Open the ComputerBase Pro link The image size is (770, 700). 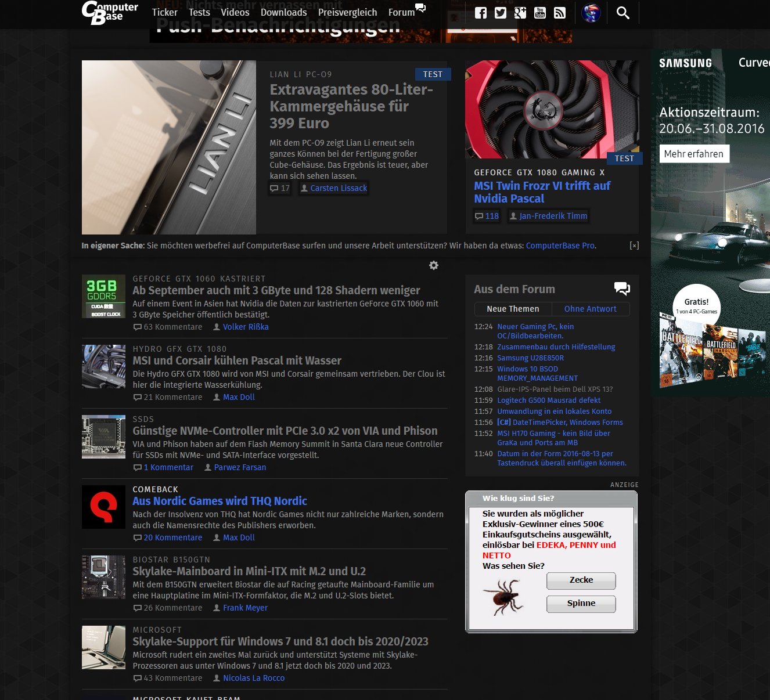(x=560, y=246)
